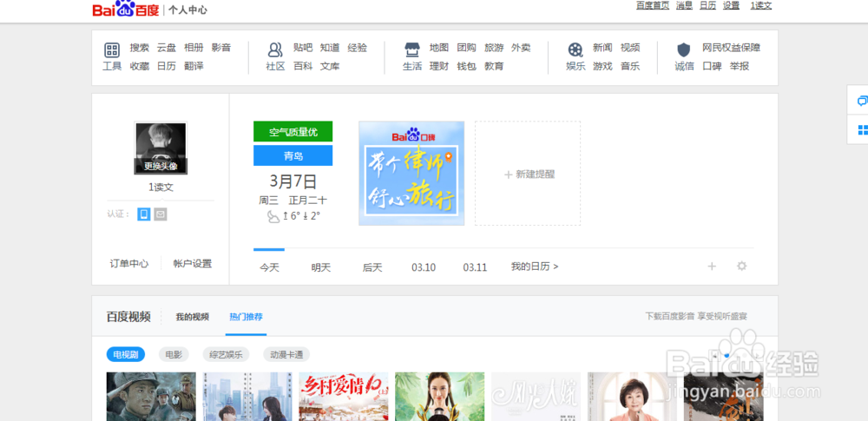The image size is (868, 421).
Task: Open 百科 link
Action: 303,66
